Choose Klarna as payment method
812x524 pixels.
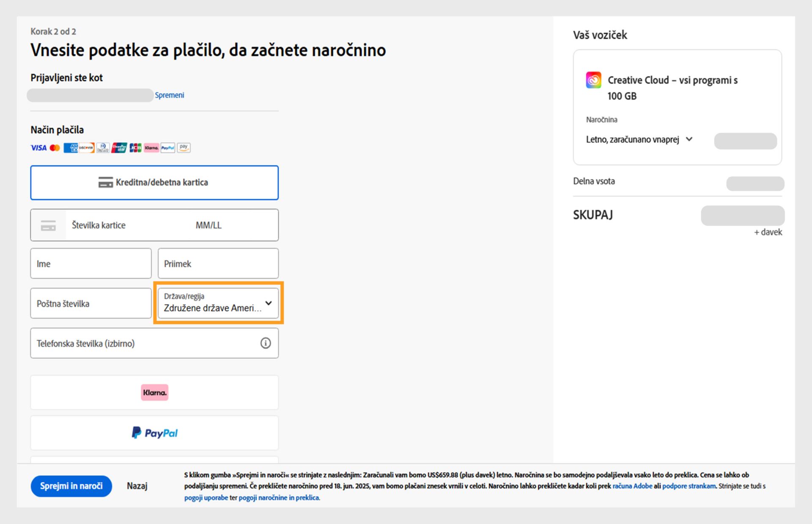(x=154, y=393)
